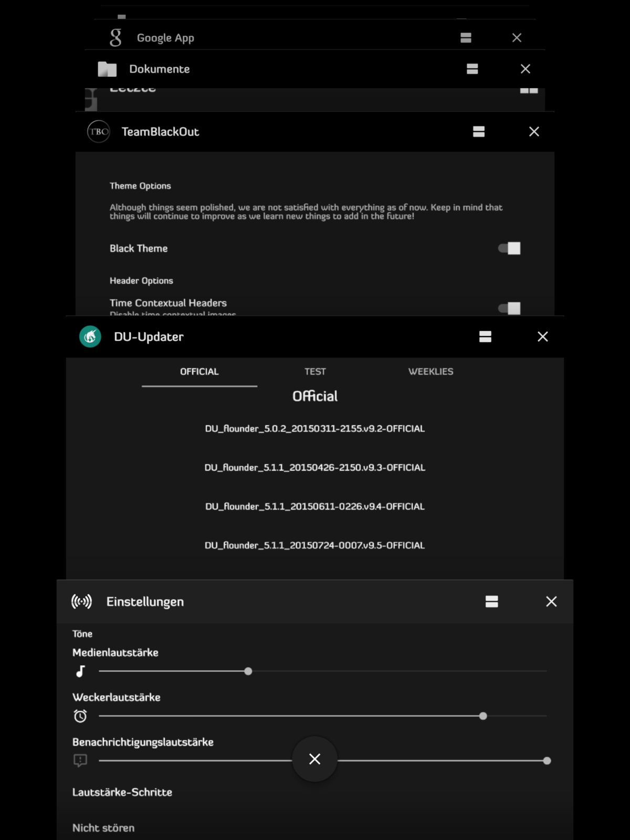630x840 pixels.
Task: Clear all recents with round X button
Action: (x=314, y=759)
